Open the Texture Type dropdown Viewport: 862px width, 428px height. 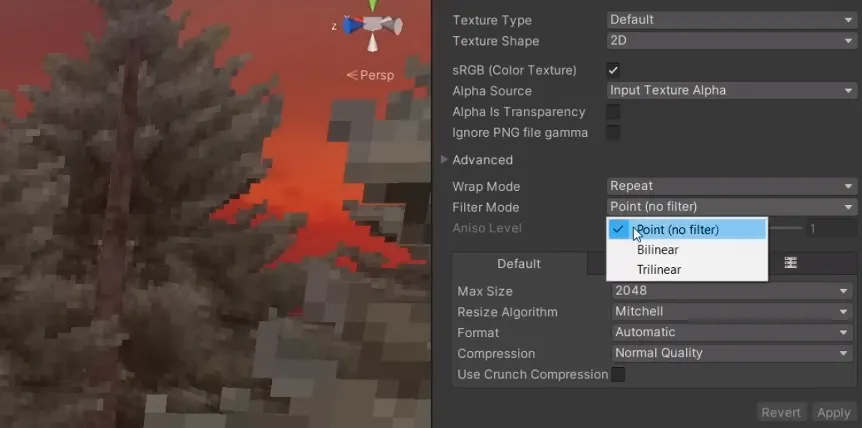[x=731, y=20]
